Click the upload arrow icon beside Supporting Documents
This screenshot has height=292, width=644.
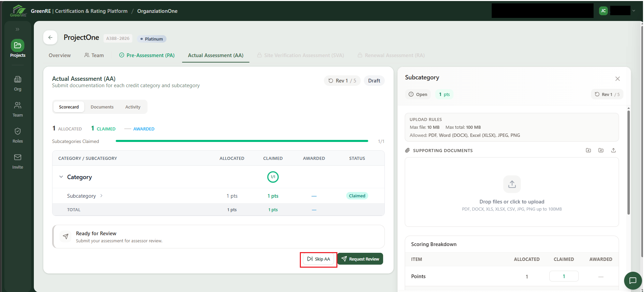(614, 150)
